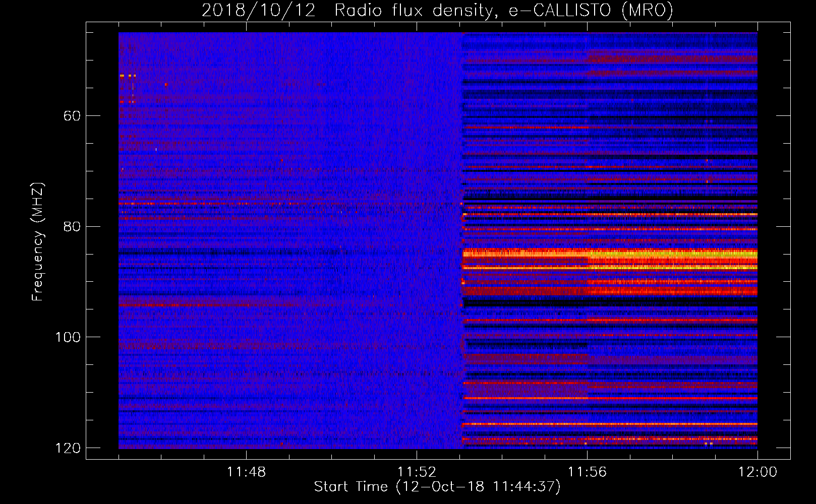Click the 60 frequency tick label
Screen dimensions: 816x504
point(72,116)
